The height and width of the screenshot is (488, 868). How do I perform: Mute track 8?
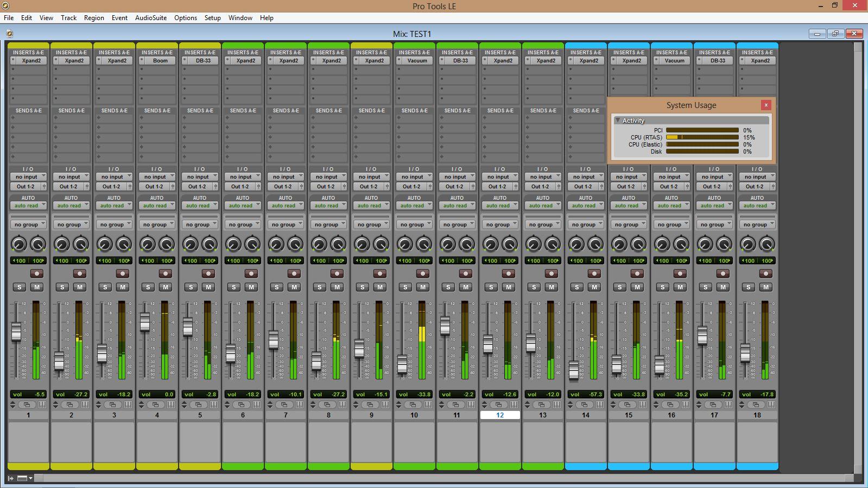[x=337, y=287]
